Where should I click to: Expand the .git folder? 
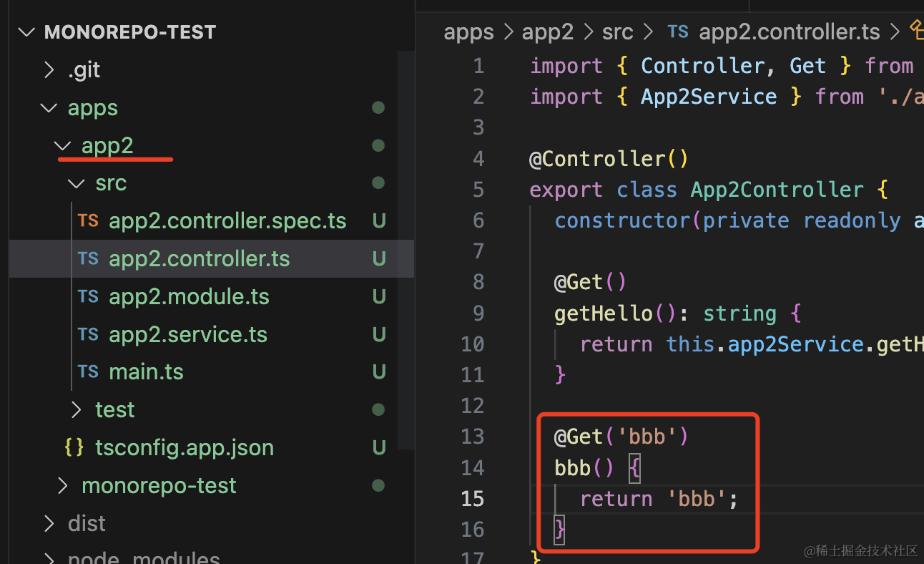(x=49, y=70)
